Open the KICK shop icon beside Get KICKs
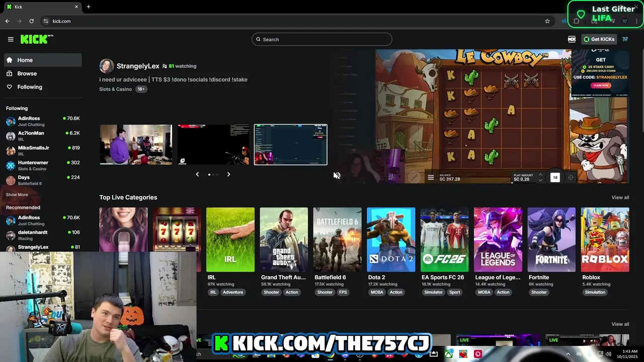Image resolution: width=644 pixels, height=362 pixels. [572, 39]
